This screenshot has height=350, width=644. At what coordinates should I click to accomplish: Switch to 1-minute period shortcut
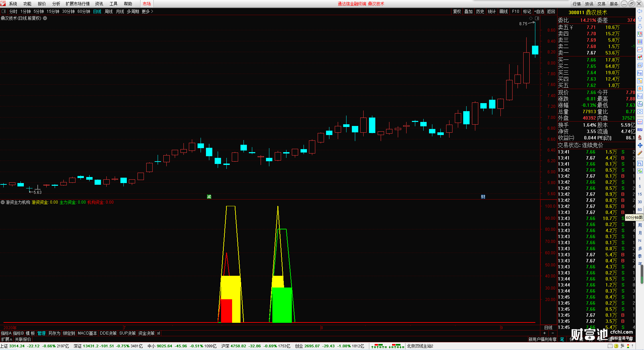(x=640, y=179)
